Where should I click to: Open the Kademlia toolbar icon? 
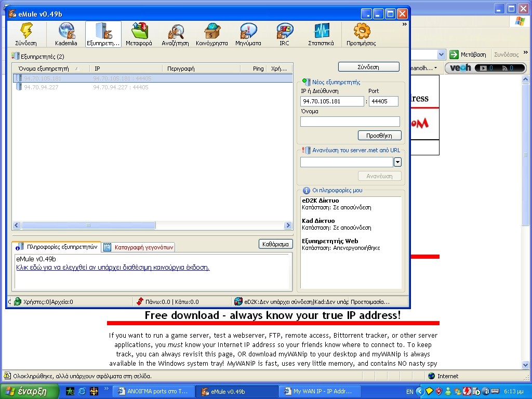coord(66,34)
